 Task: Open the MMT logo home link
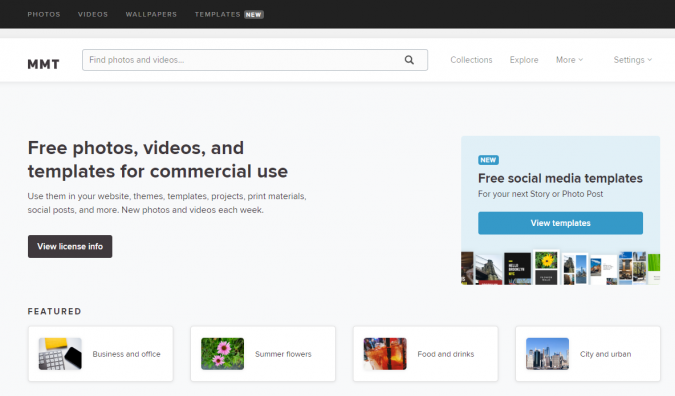coord(43,64)
